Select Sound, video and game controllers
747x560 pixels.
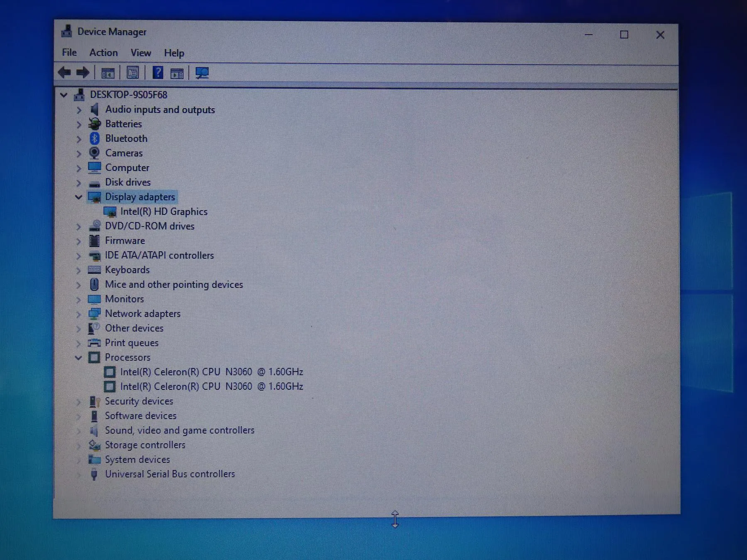pos(179,430)
